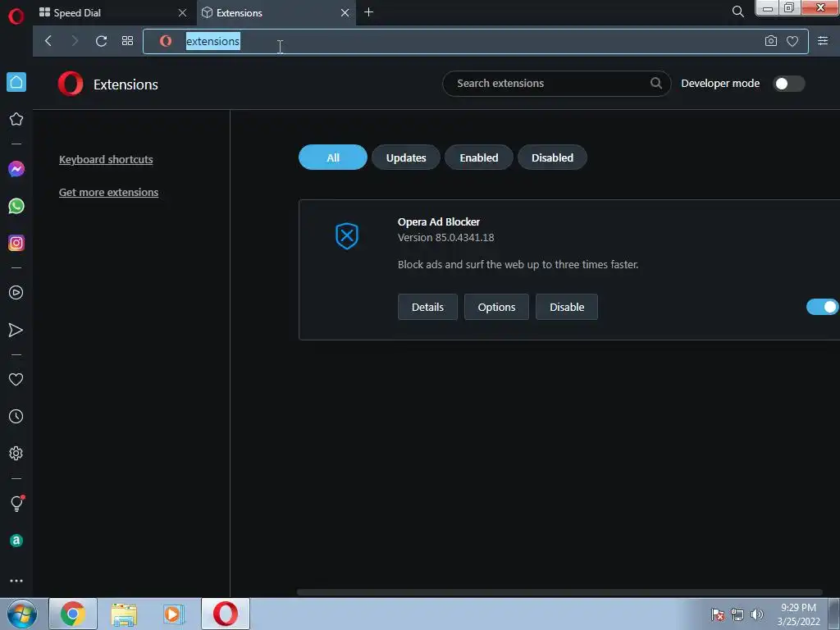Take a snapshot with the camera icon

[770, 41]
